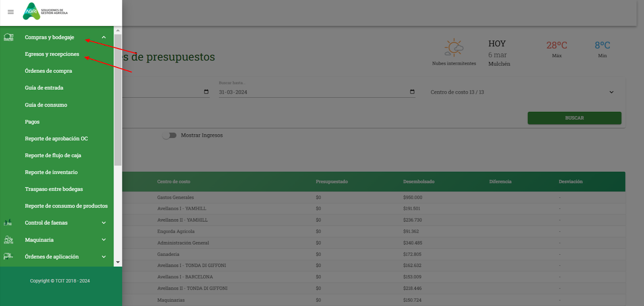Expand the Órdenes de aplicación section

[x=104, y=257]
